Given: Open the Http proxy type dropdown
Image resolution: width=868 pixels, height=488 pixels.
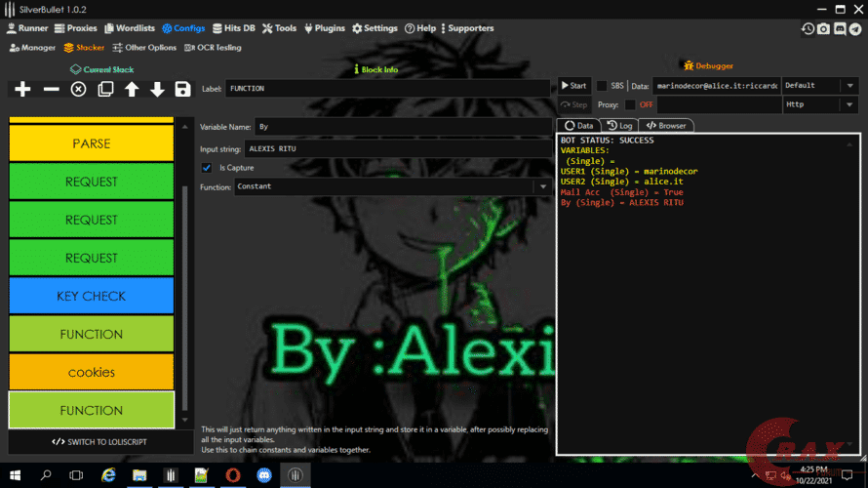Looking at the screenshot, I should tap(820, 104).
